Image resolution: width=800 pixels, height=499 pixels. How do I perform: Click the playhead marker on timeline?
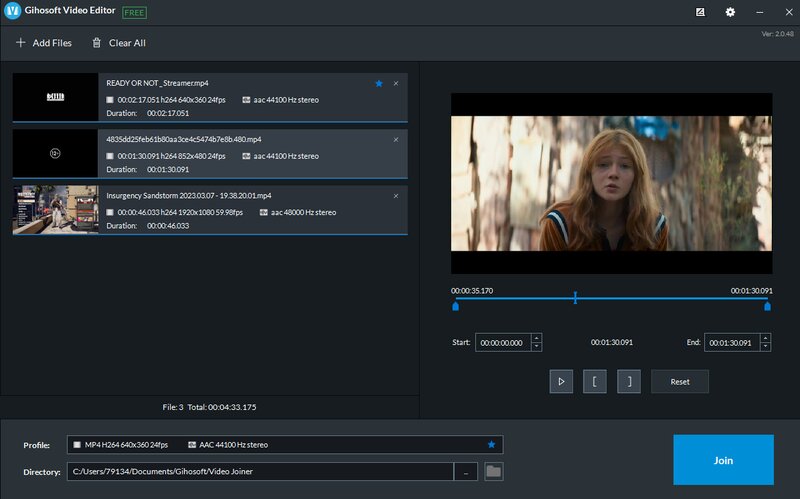575,298
